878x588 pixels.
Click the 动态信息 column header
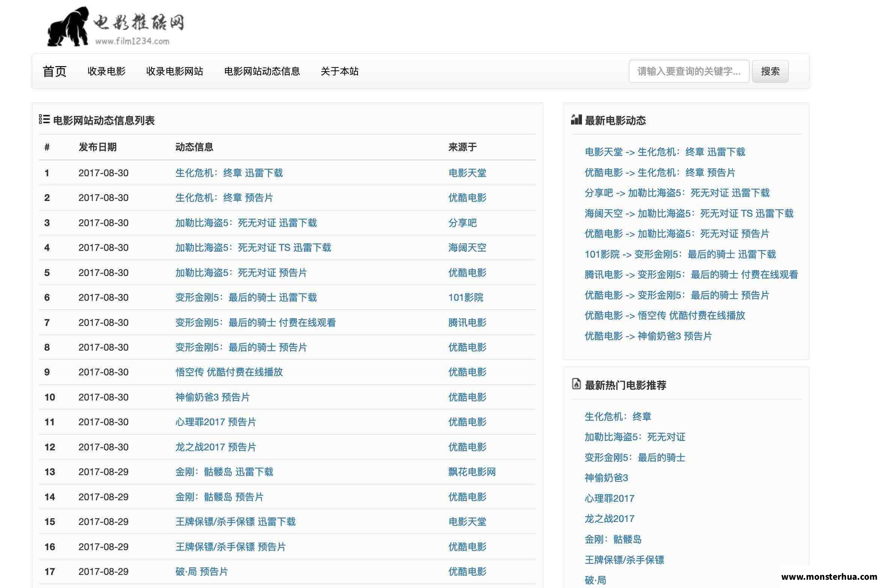click(x=194, y=147)
